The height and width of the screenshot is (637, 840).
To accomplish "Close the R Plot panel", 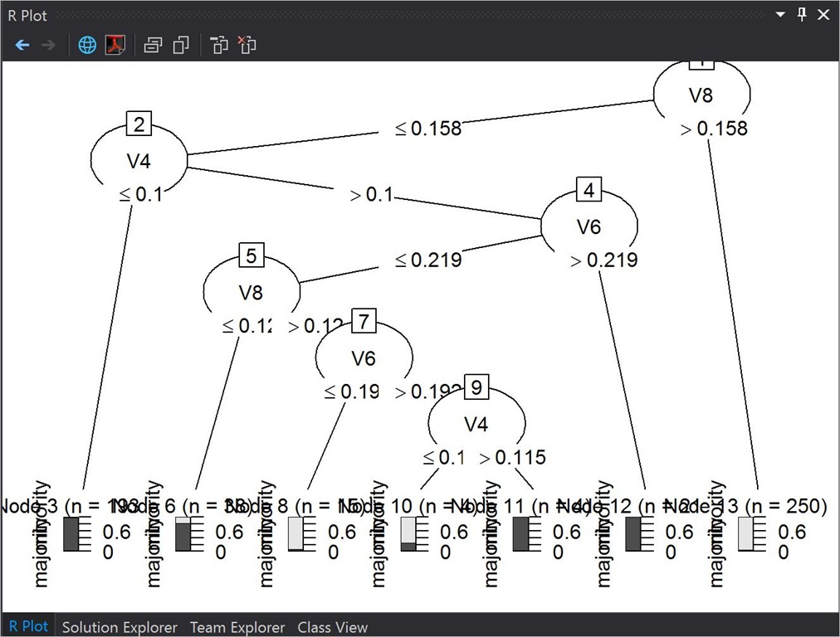I will pos(823,15).
